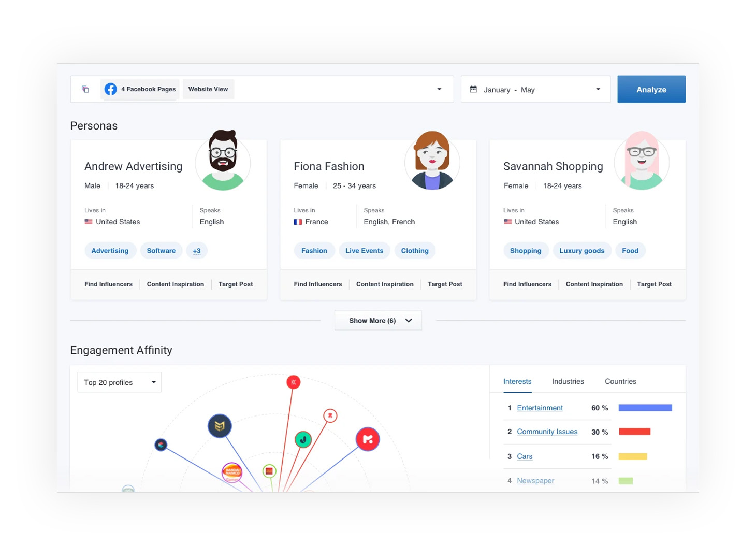The image size is (756, 559).
Task: Click Target Post for Andrew Advertising
Action: (236, 284)
